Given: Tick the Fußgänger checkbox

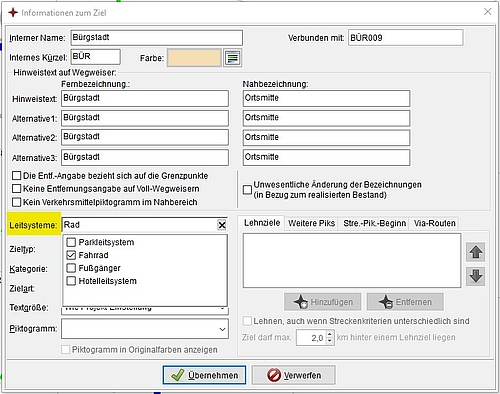Looking at the screenshot, I should pyautogui.click(x=71, y=268).
